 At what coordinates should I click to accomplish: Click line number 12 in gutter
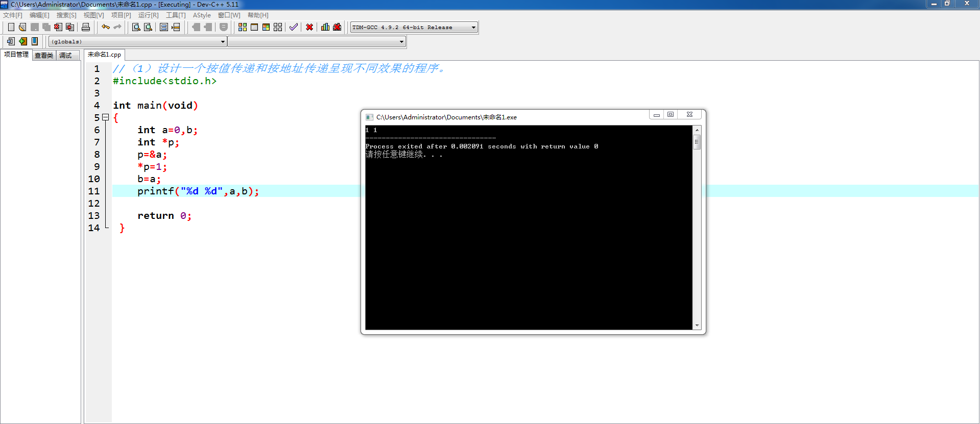pyautogui.click(x=94, y=204)
